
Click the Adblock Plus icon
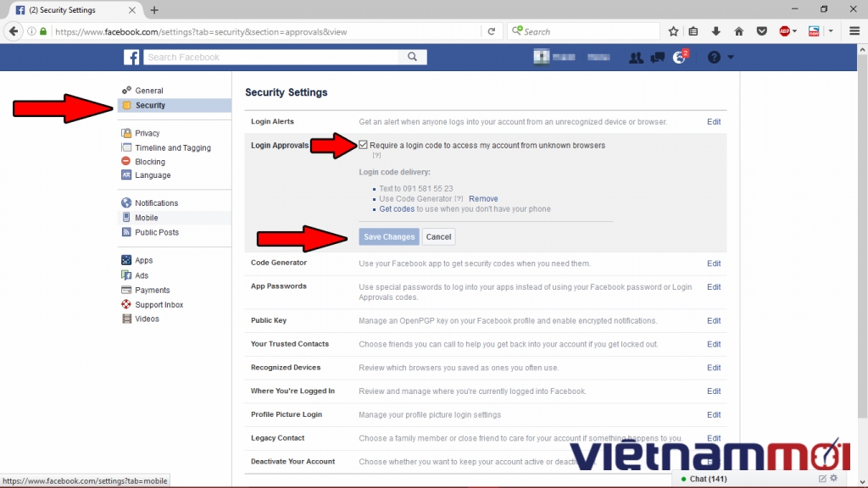tap(784, 31)
